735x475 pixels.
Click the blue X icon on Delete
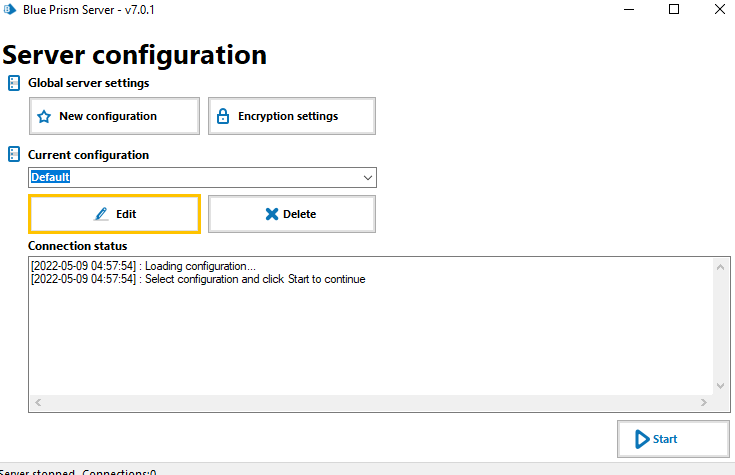point(271,214)
